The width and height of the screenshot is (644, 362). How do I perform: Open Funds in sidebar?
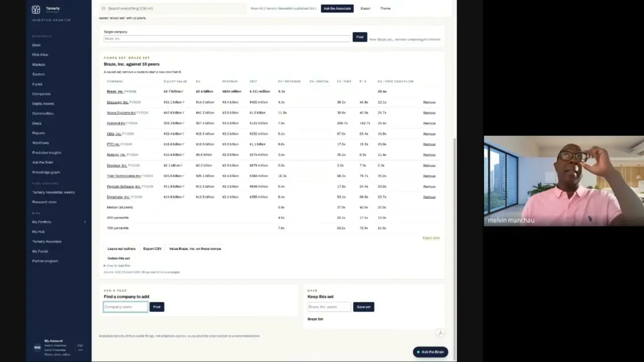coord(37,84)
